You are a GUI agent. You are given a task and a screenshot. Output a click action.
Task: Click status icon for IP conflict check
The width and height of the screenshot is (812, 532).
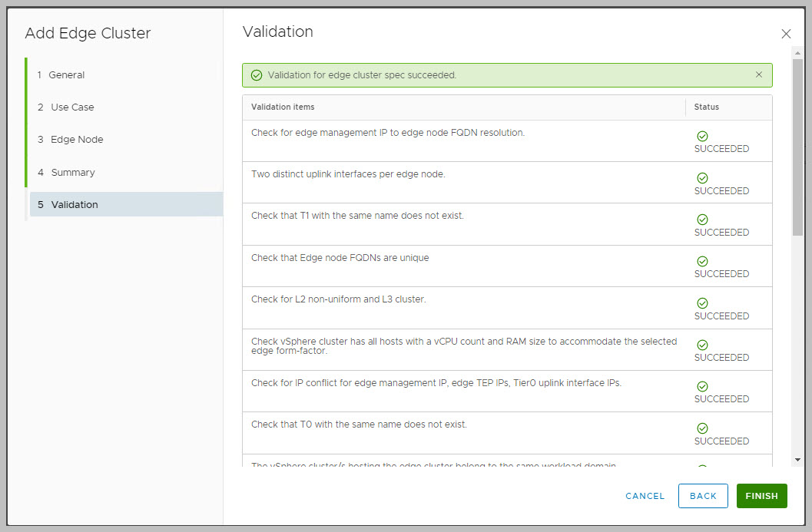[x=702, y=386]
